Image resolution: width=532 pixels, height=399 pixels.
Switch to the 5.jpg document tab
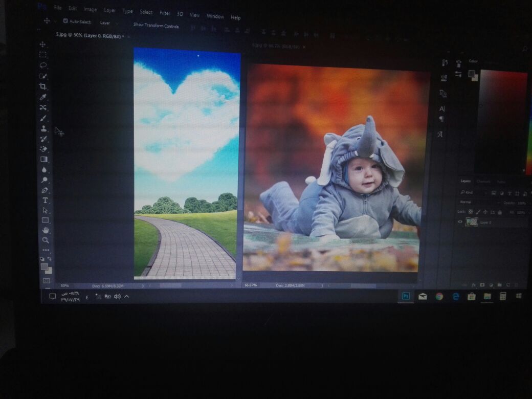(x=90, y=36)
